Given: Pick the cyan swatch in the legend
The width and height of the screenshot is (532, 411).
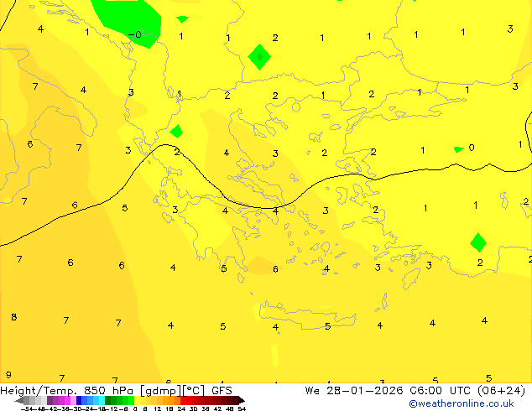Looking at the screenshot, I should (102, 400).
